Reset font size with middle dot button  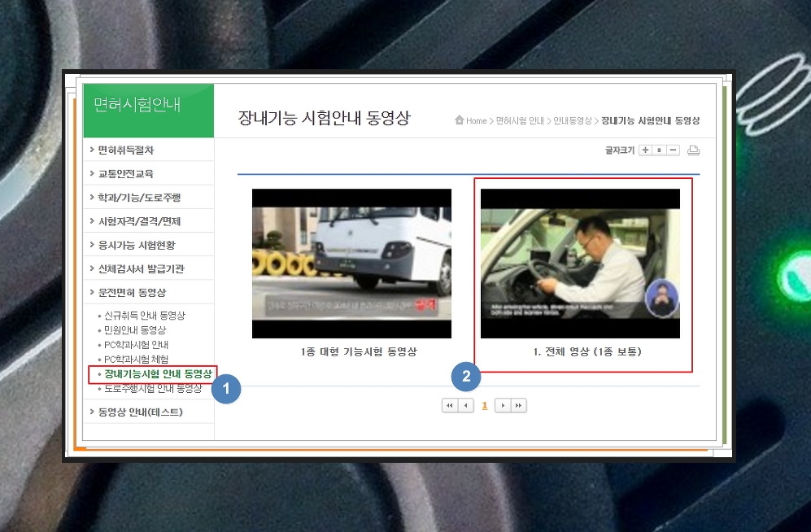tap(659, 150)
